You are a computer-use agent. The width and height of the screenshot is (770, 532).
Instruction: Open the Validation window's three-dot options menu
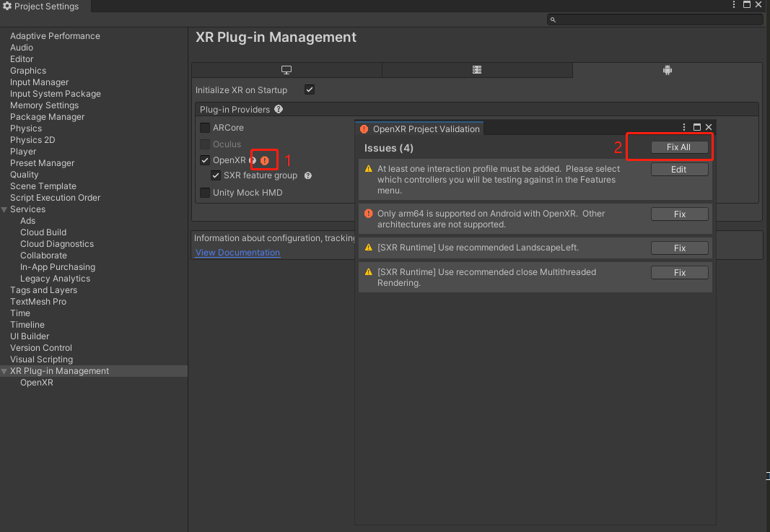coord(684,127)
